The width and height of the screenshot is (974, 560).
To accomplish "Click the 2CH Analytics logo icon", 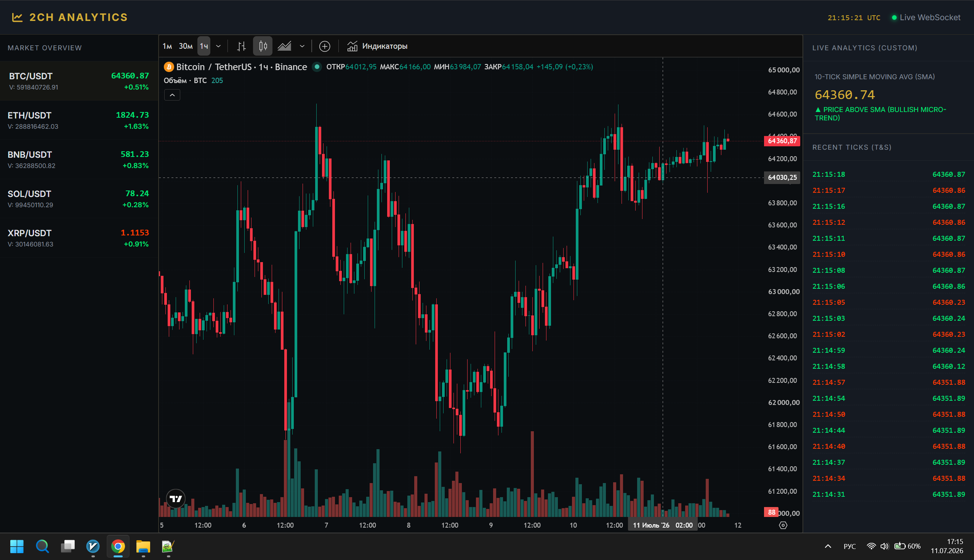I will point(17,17).
